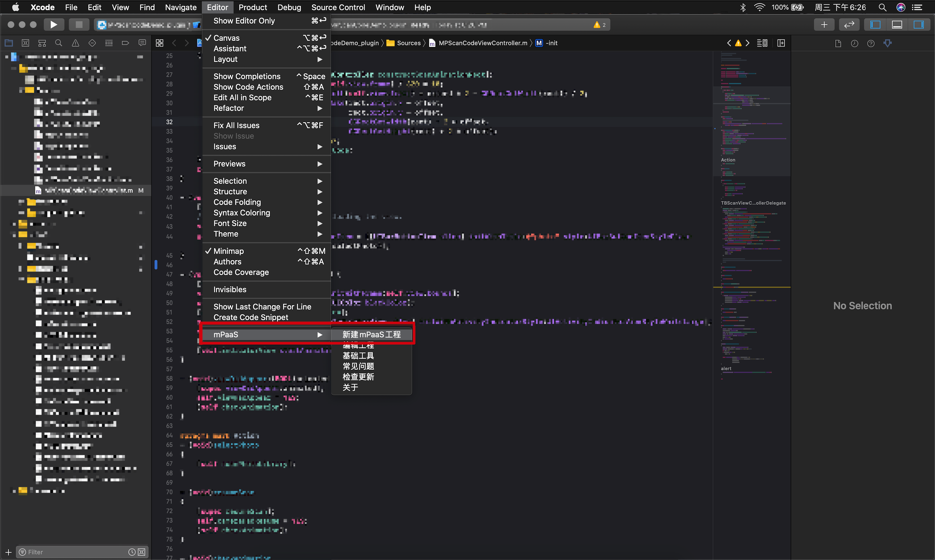The width and height of the screenshot is (935, 560).
Task: Toggle Invisibles in the Editor menu
Action: (266, 289)
